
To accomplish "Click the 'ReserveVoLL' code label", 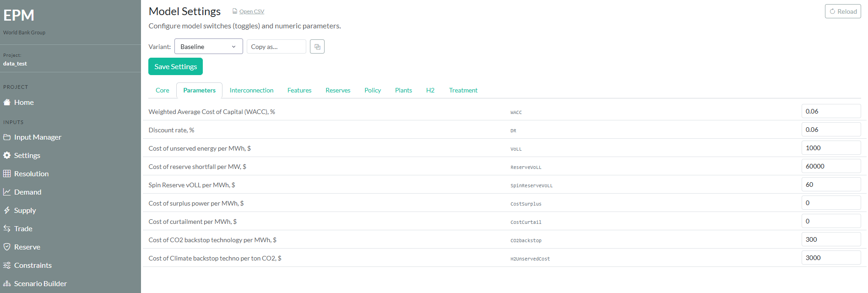I will (526, 167).
